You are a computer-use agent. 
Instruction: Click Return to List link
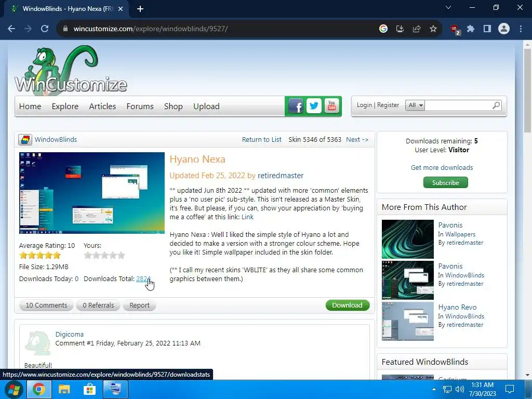point(262,139)
